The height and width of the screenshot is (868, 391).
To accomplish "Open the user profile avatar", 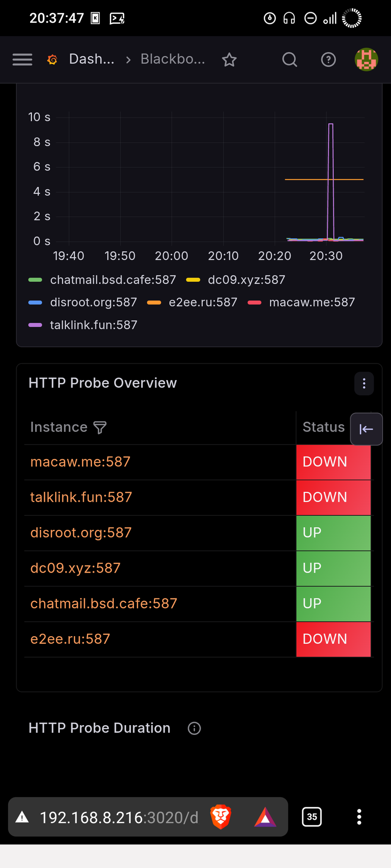I will coord(366,59).
